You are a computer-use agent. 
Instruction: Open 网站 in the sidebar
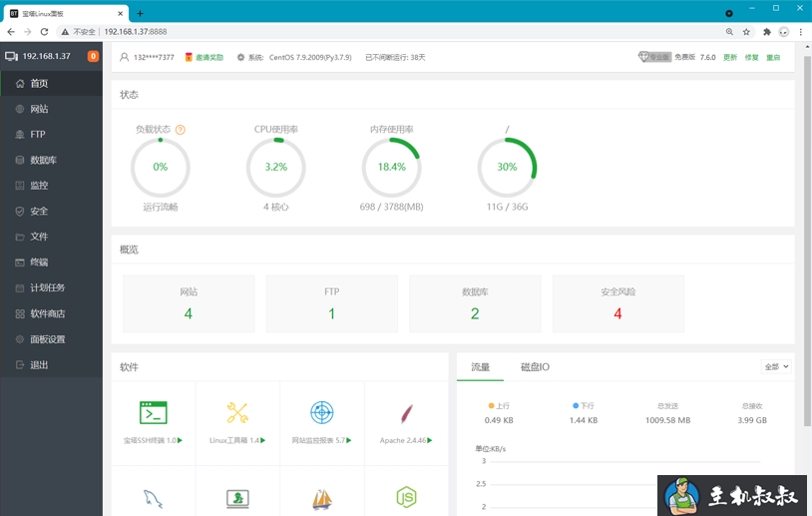51,109
